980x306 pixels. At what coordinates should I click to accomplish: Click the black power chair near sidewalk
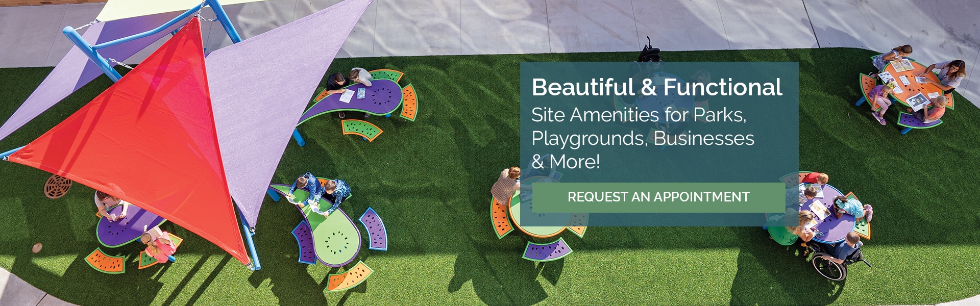(649, 51)
